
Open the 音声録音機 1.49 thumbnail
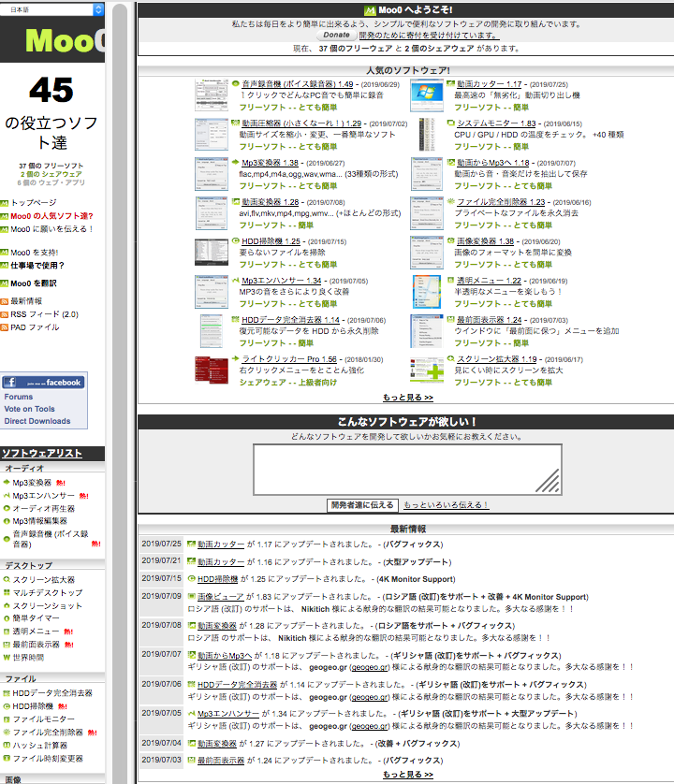tap(212, 95)
